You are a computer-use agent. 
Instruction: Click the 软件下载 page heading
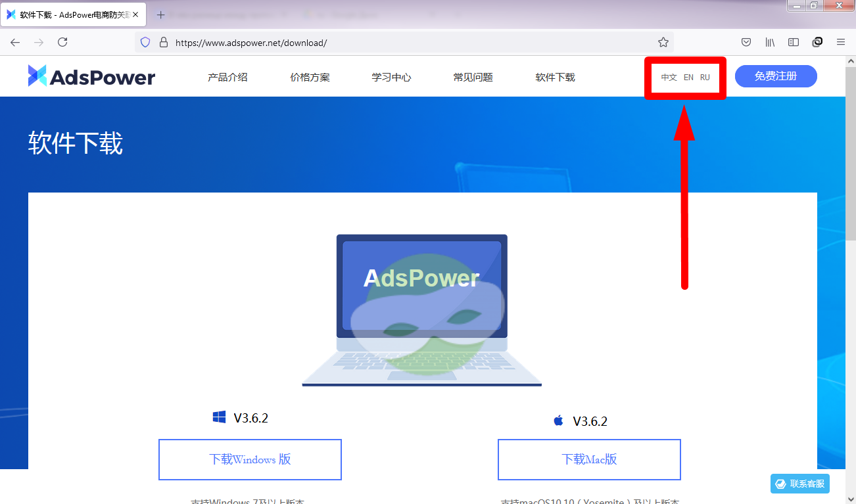click(x=76, y=143)
